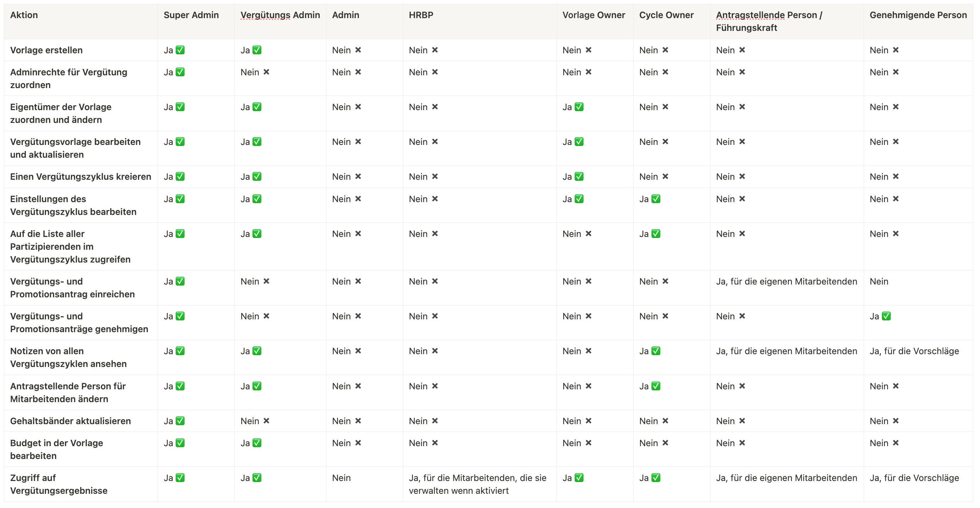Click checkmark for Einstellungen des Vergütungszyklus under Cycle Owner
The height and width of the screenshot is (508, 980).
coord(656,199)
